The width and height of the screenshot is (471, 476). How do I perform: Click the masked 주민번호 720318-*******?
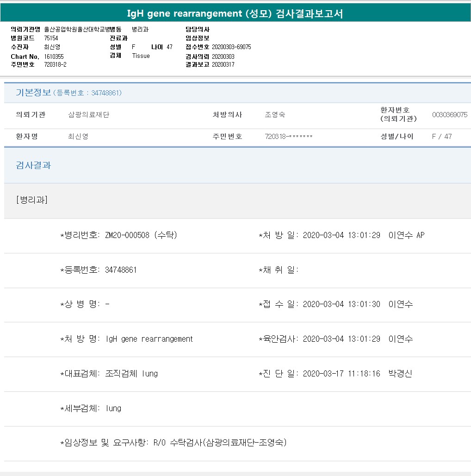pos(288,137)
